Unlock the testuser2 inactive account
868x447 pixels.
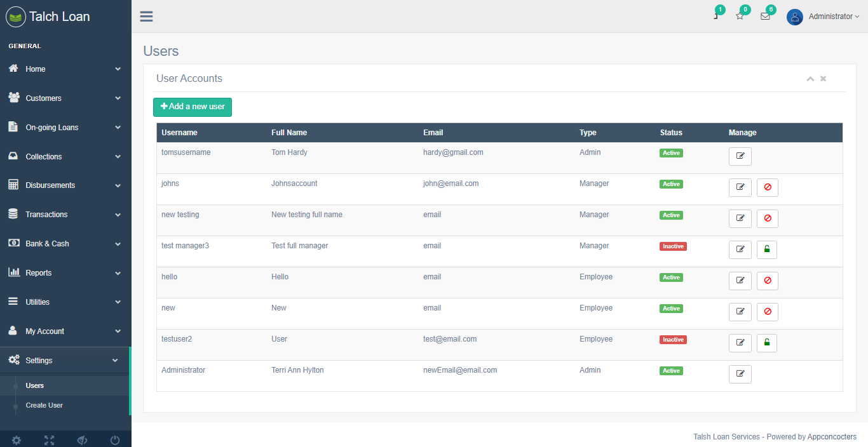[x=766, y=344]
